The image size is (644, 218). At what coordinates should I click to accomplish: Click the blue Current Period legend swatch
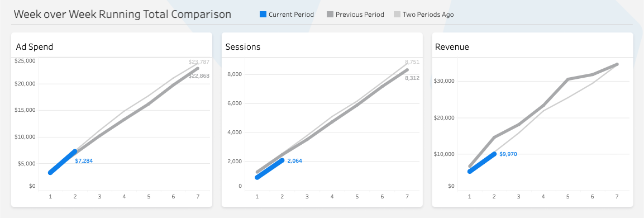tap(263, 15)
